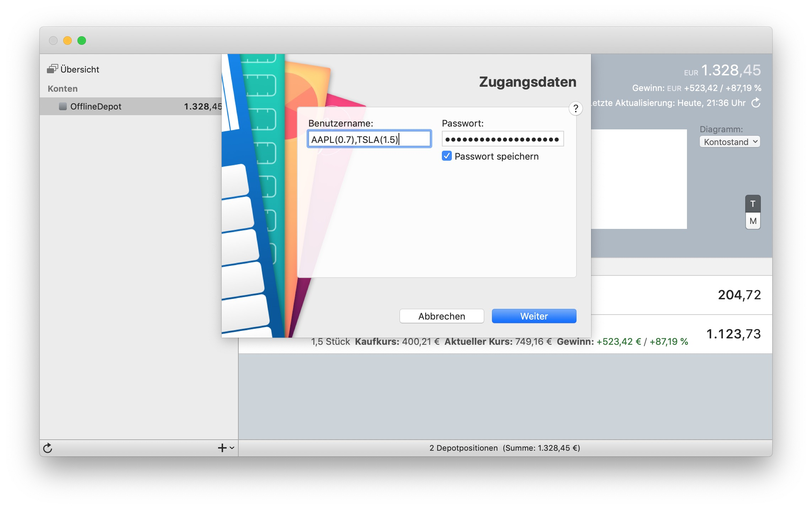The image size is (812, 509).
Task: Open the Kontostand Diagramm dropdown
Action: click(x=729, y=142)
